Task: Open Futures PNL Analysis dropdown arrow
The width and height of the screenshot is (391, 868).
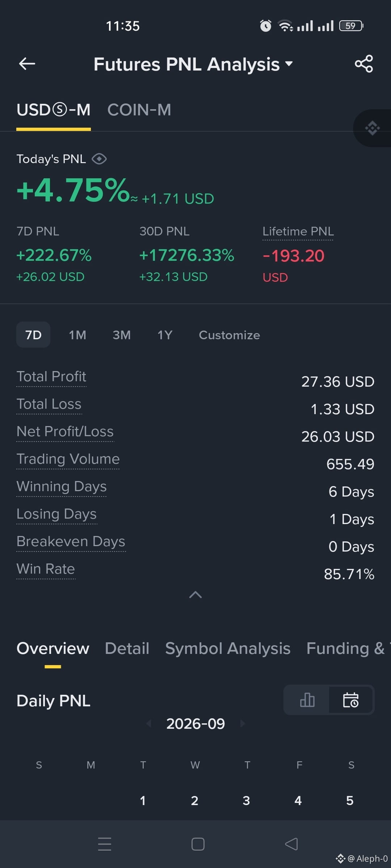Action: [289, 64]
